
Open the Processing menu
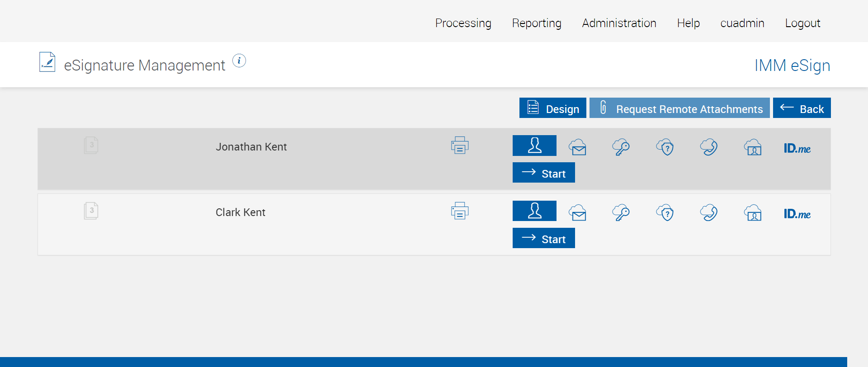coord(463,23)
